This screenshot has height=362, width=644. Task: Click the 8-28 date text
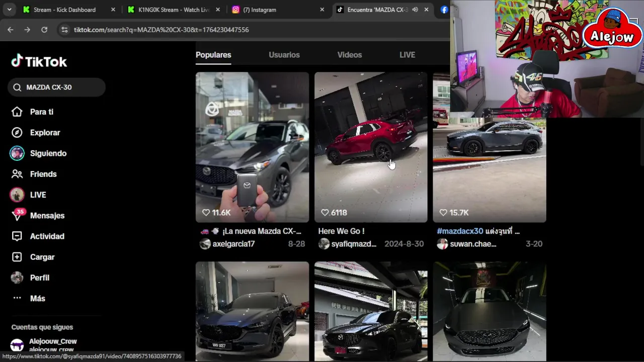pos(296,244)
